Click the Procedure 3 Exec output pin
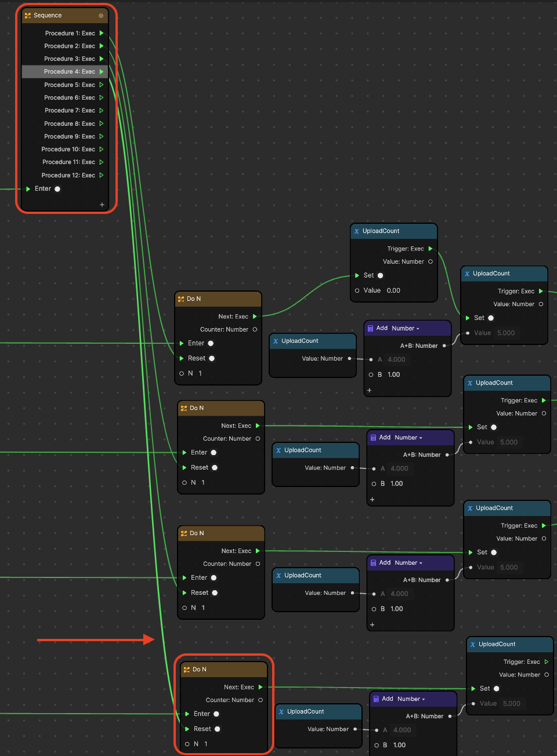Viewport: 557px width, 756px height. point(102,59)
